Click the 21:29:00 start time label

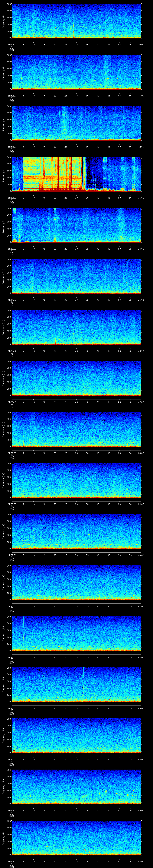pos(12,44)
